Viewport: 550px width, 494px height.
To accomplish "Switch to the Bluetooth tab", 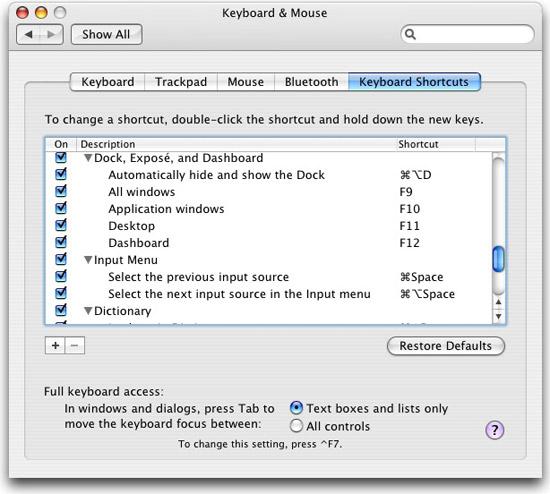I will click(x=311, y=82).
